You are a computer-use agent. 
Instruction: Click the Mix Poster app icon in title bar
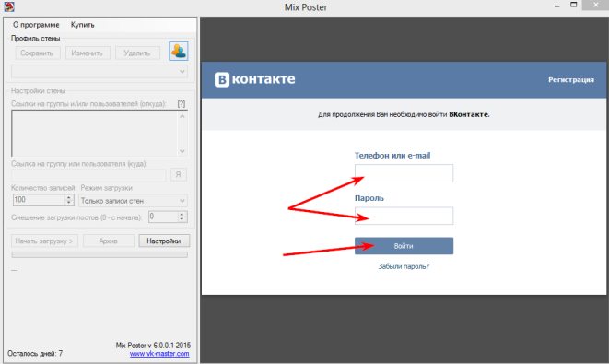tap(9, 6)
